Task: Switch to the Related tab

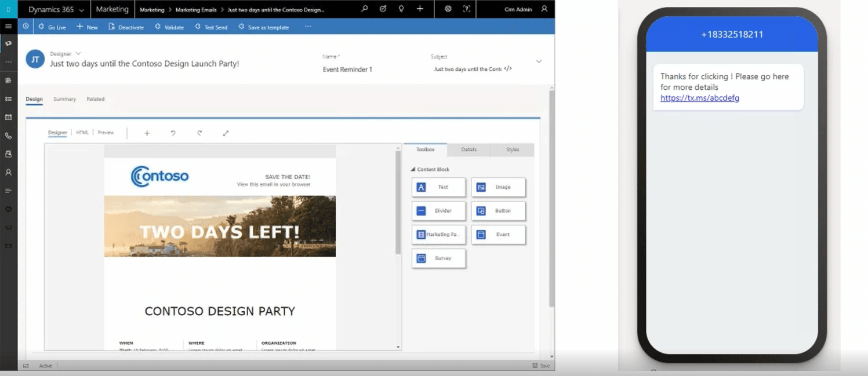Action: pos(96,99)
